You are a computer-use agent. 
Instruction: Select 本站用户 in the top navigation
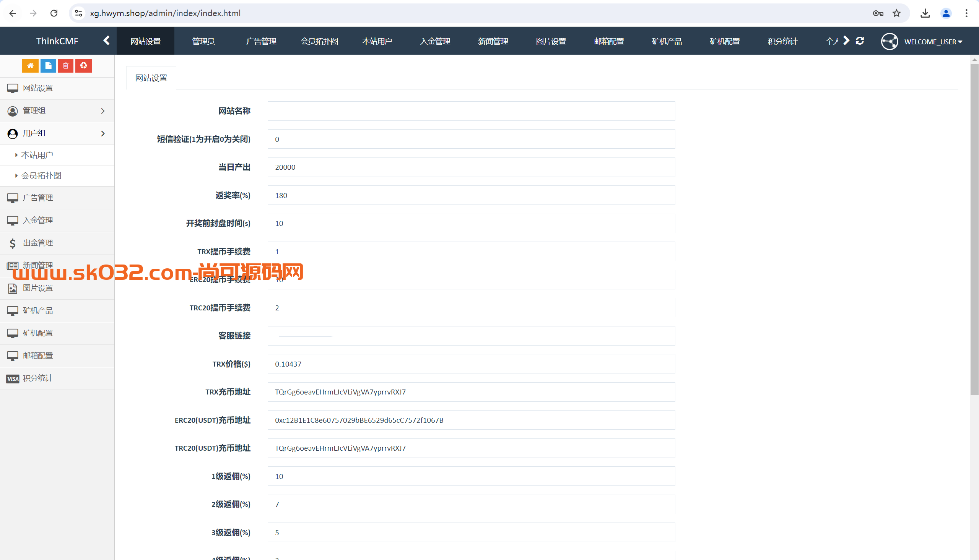(x=377, y=41)
